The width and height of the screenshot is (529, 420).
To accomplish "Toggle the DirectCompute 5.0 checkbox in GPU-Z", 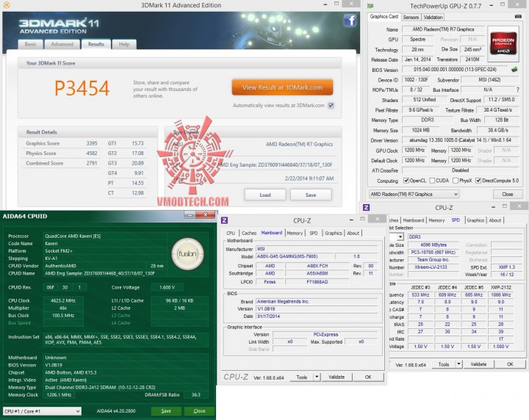I will coord(478,181).
